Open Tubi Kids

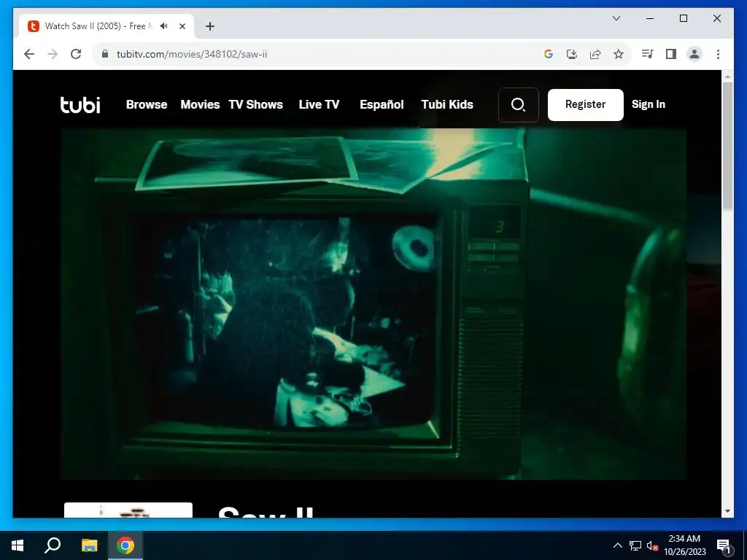[x=447, y=105]
